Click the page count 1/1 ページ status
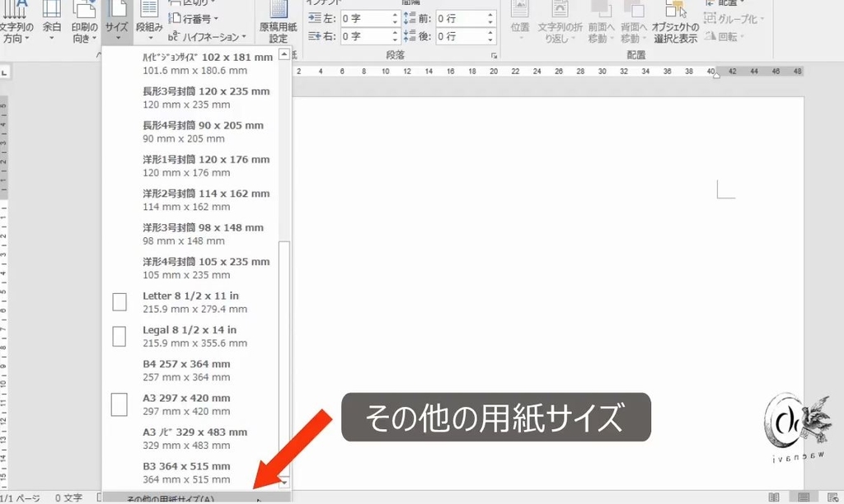Image resolution: width=844 pixels, height=504 pixels. point(21,498)
